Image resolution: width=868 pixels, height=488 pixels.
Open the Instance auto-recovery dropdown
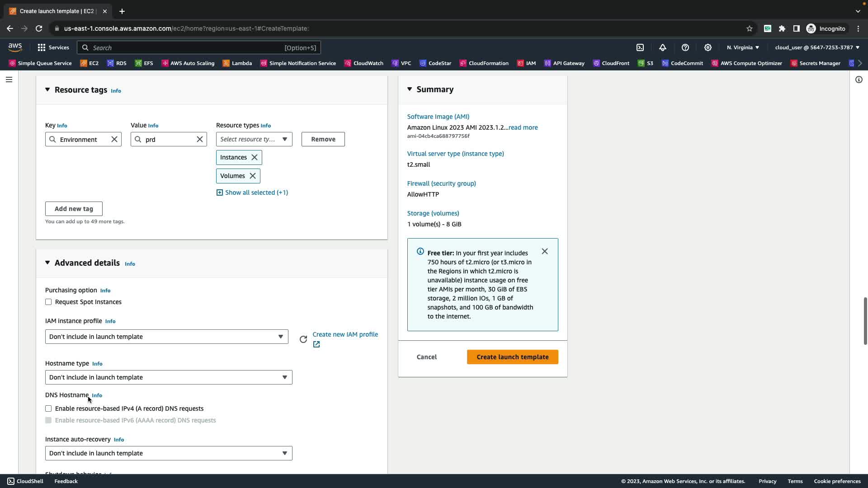(x=168, y=453)
